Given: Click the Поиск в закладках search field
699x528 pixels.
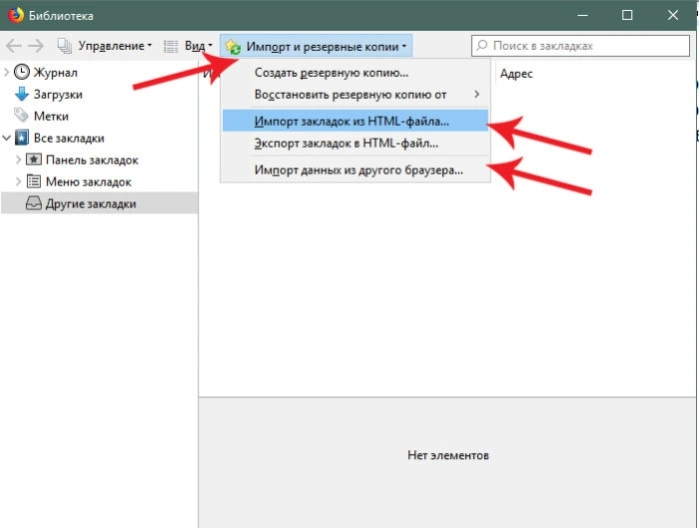Looking at the screenshot, I should (x=580, y=45).
